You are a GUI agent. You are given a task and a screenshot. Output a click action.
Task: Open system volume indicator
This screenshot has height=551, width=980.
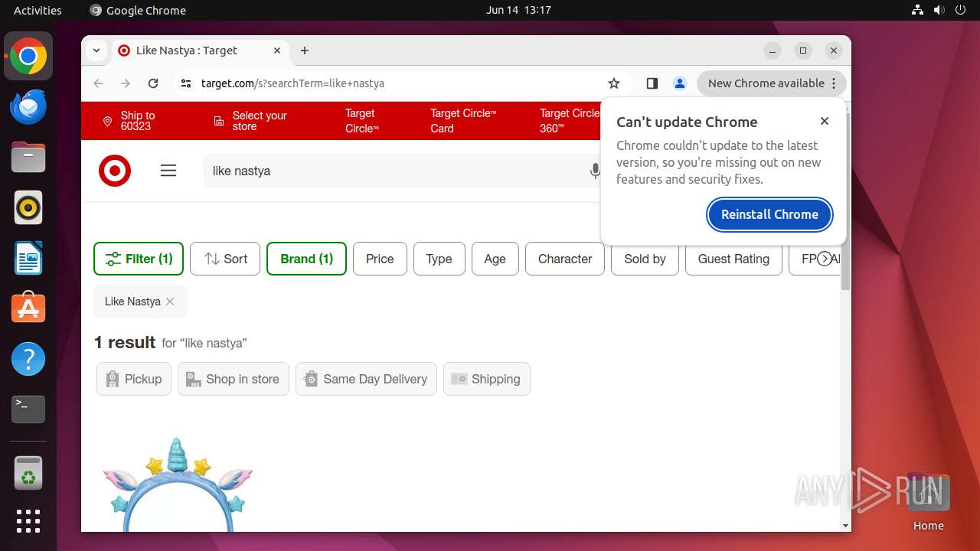pyautogui.click(x=939, y=10)
